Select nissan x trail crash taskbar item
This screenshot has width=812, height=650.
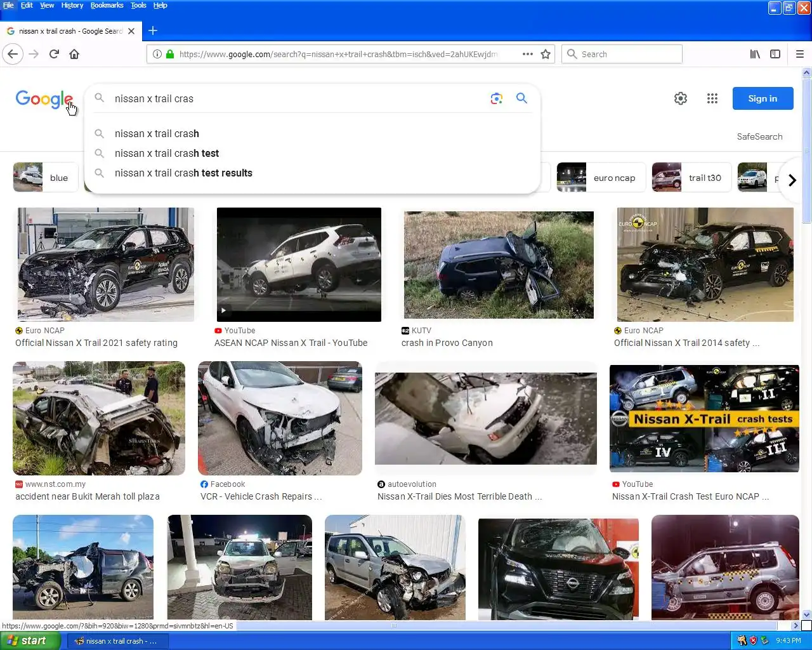pyautogui.click(x=117, y=641)
